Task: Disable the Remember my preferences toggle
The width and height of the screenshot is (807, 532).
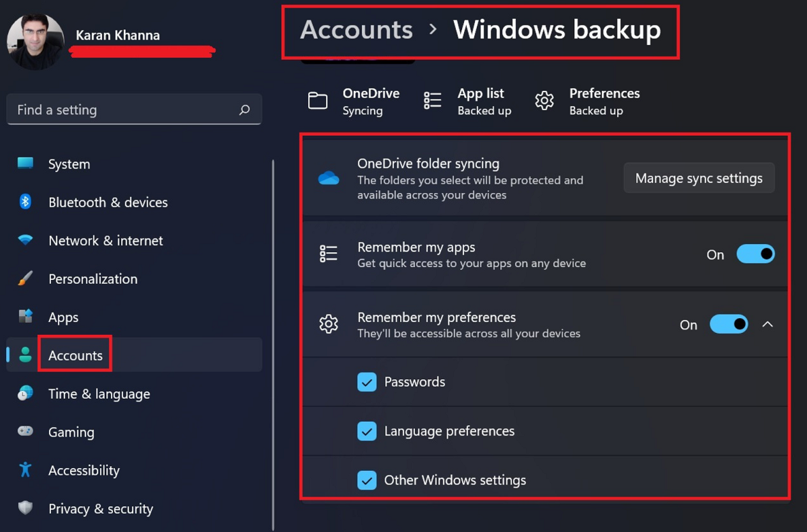Action: pos(729,324)
